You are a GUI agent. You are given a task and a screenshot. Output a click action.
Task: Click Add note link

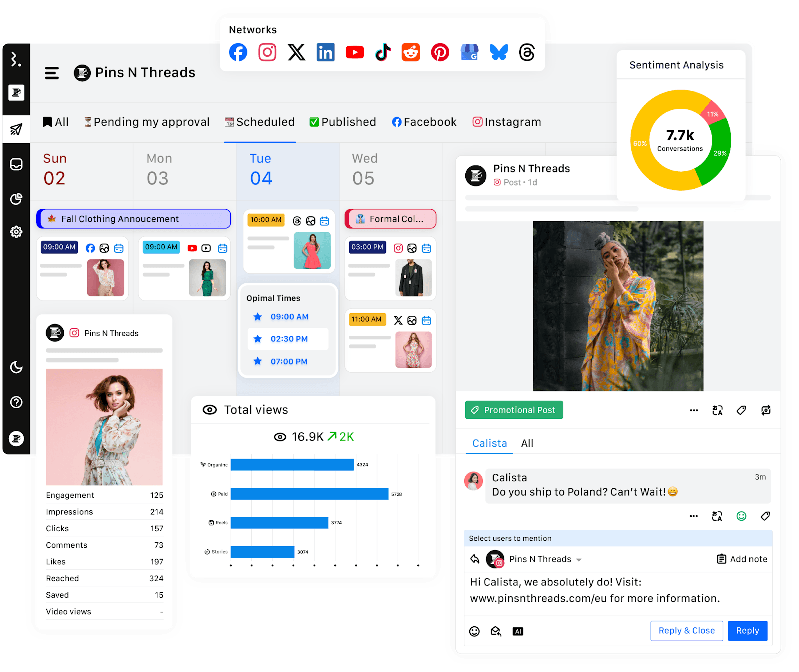pyautogui.click(x=742, y=559)
